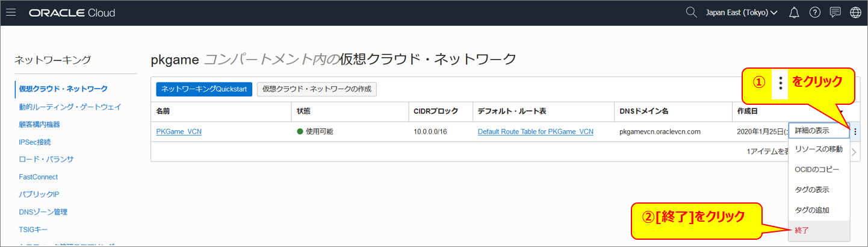Open the Japan East (Tokyo) region dropdown
The width and height of the screenshot is (868, 247).
coord(742,13)
